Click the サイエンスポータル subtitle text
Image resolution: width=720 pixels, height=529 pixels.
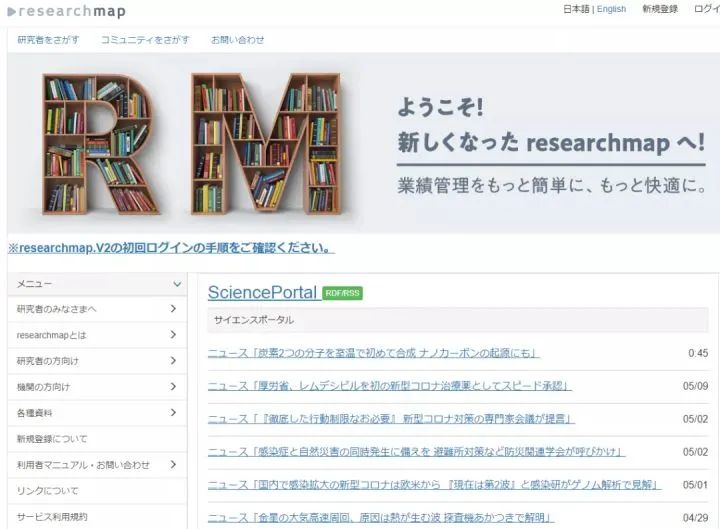point(253,320)
